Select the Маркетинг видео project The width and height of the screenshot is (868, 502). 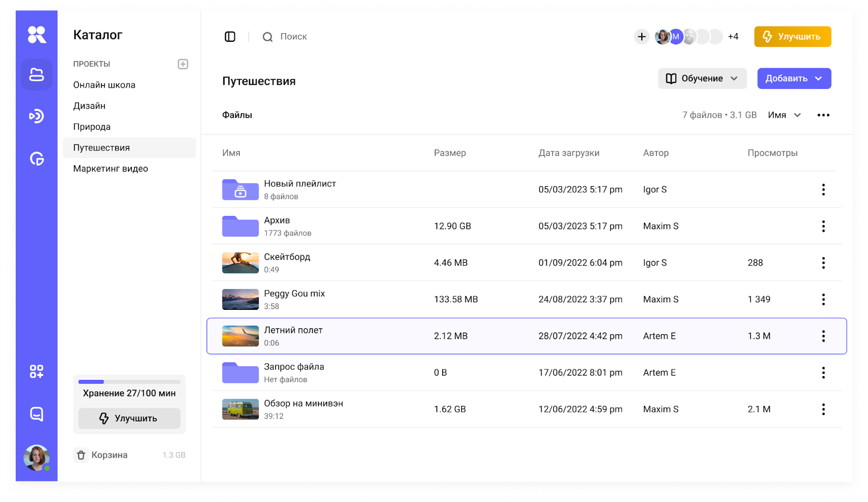point(111,169)
